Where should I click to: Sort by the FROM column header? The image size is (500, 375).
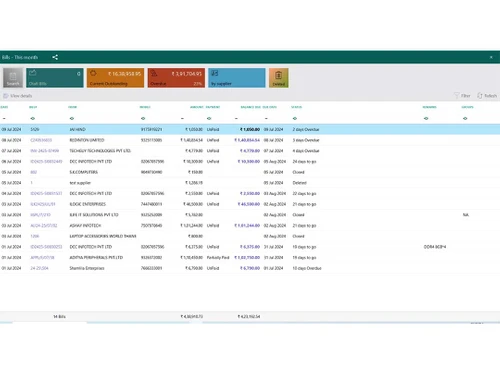(72, 107)
